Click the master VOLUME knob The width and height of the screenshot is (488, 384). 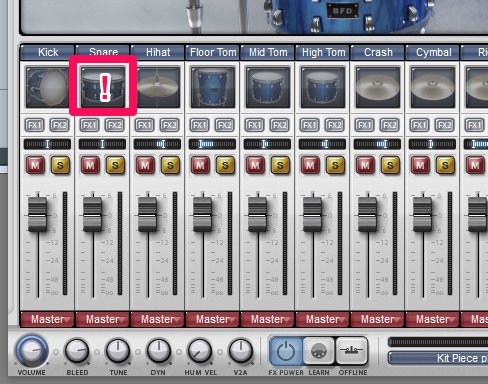coord(32,351)
